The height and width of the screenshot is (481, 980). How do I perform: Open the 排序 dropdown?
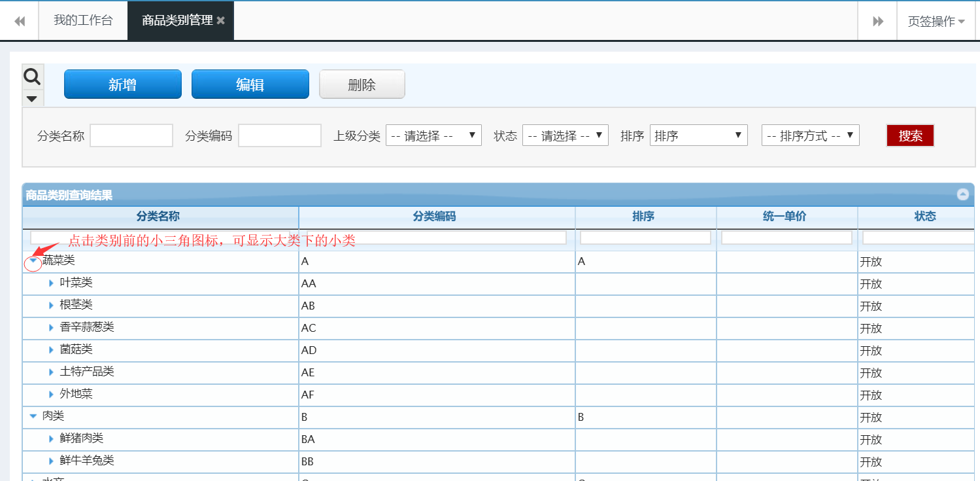coord(699,135)
